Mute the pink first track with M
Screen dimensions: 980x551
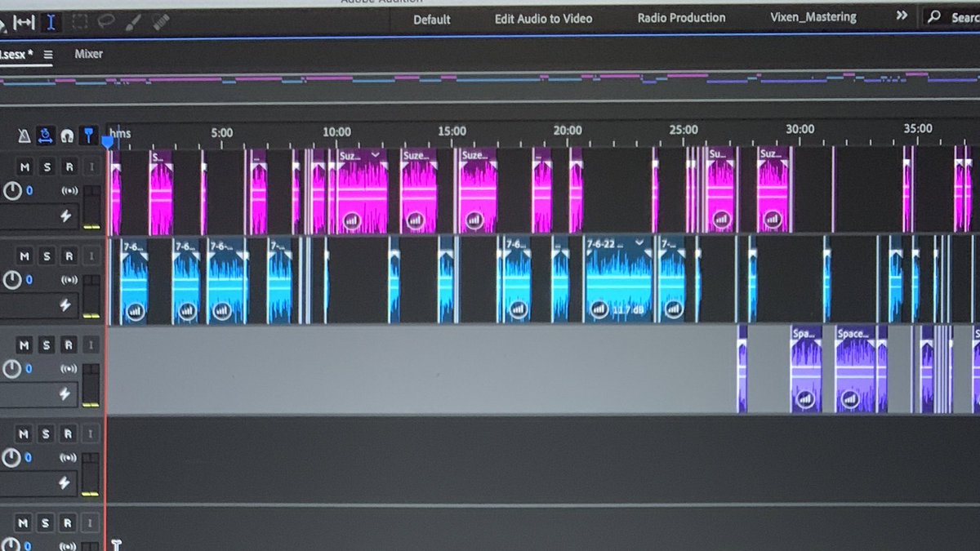pos(24,167)
